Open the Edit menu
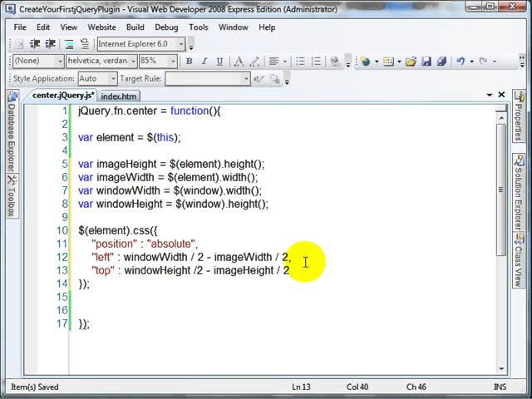The width and height of the screenshot is (532, 399). [43, 27]
